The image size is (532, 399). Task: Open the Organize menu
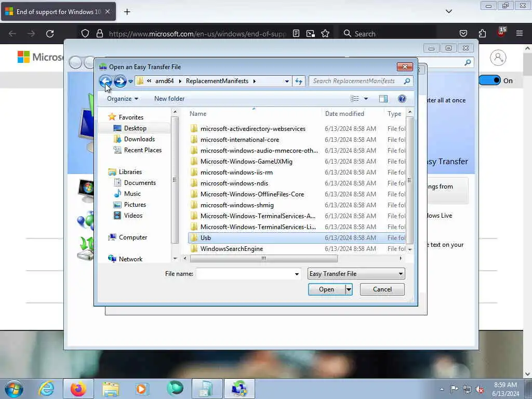(123, 99)
